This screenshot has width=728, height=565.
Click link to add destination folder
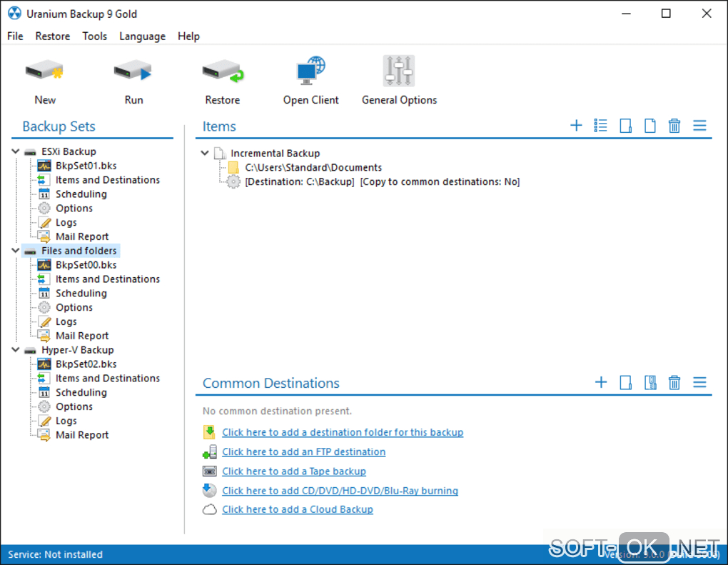[x=343, y=432]
